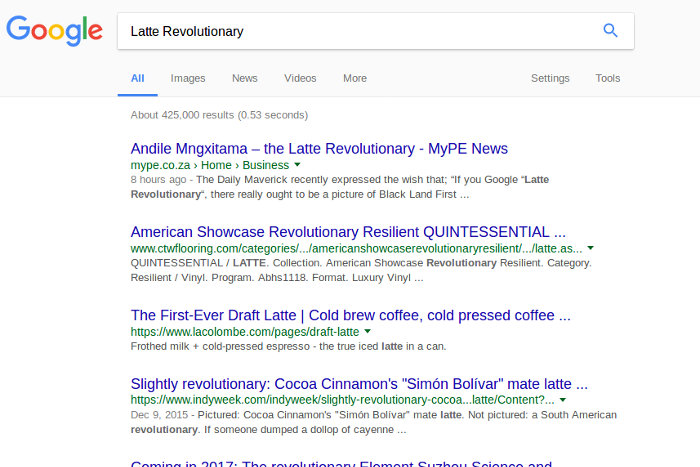This screenshot has width=700, height=467.
Task: Open the Settings menu
Action: [550, 79]
